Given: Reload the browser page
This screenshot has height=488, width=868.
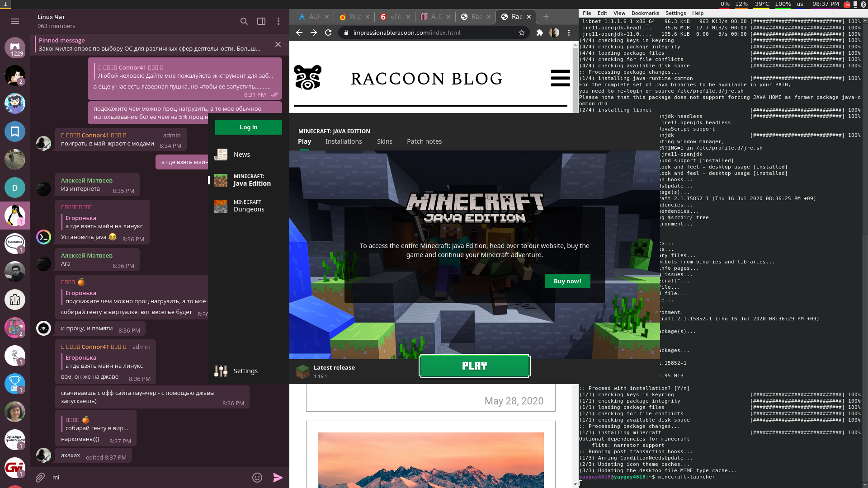Looking at the screenshot, I should click(x=328, y=33).
